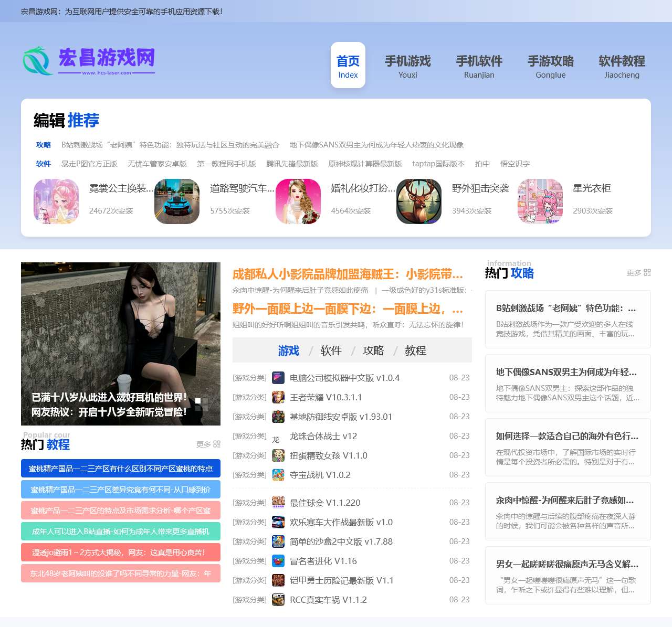Open the 成都私人小影院品牌加盟海贼王 headline
The image size is (672, 627).
coord(346,274)
